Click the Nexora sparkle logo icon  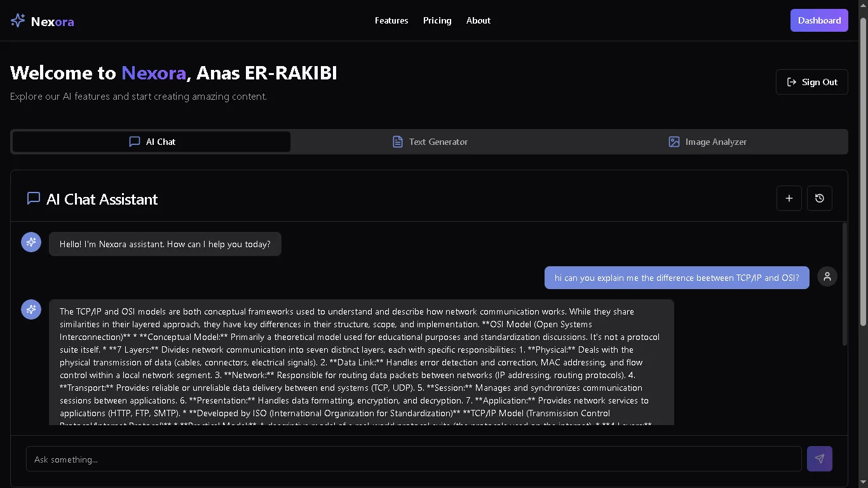(x=17, y=20)
